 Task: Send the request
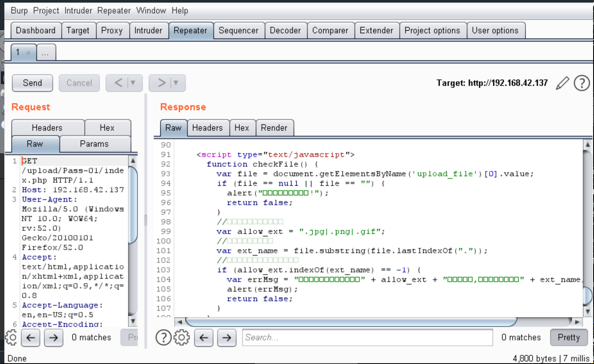33,83
